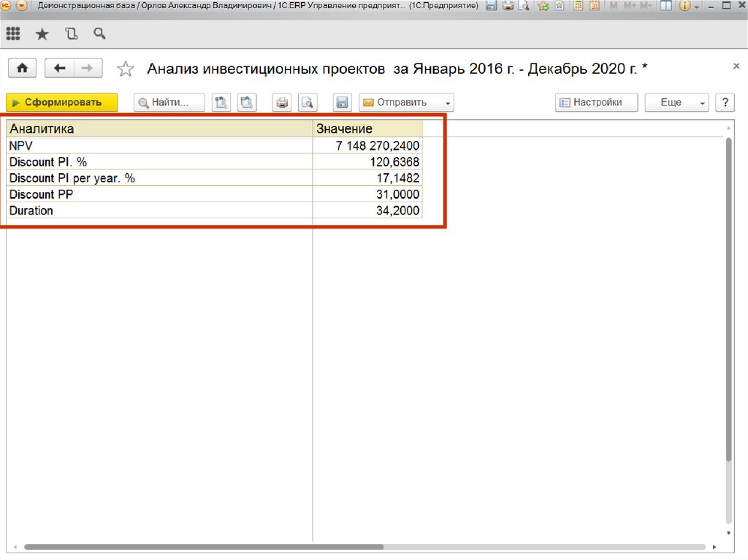Screen dimensions: 748x560
Task: Click the title bar save icon
Action: 492,6
